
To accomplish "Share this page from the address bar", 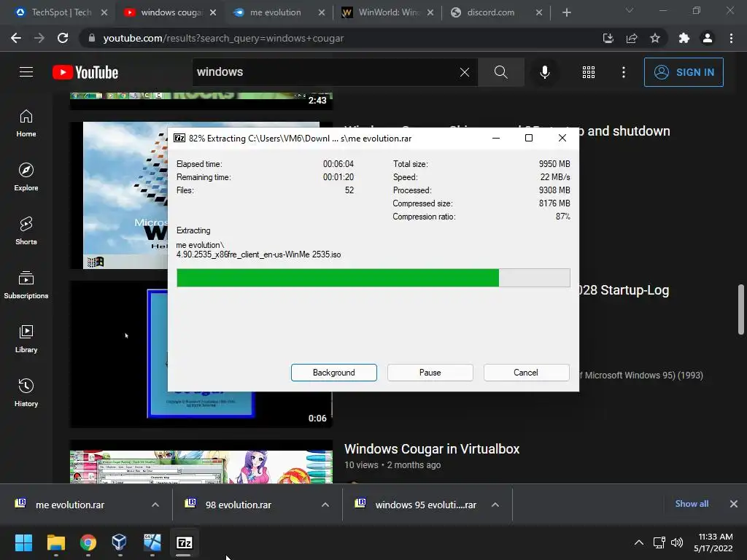I will [x=632, y=38].
